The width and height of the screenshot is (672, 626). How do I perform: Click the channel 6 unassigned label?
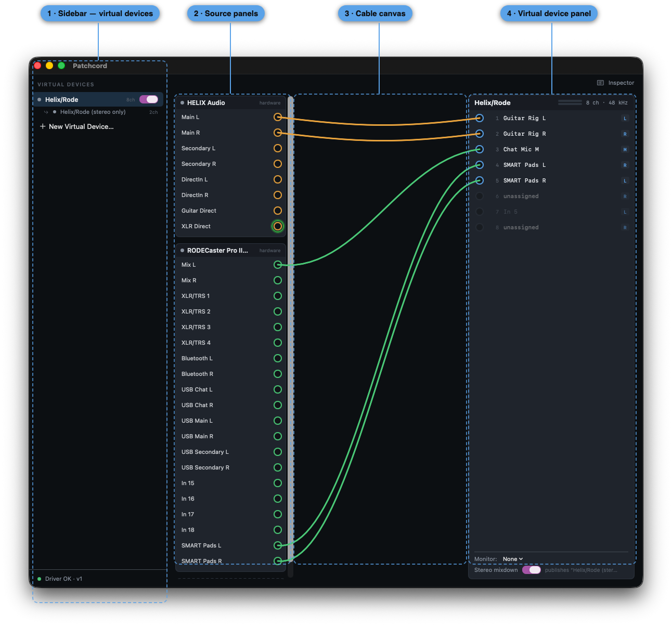point(521,196)
